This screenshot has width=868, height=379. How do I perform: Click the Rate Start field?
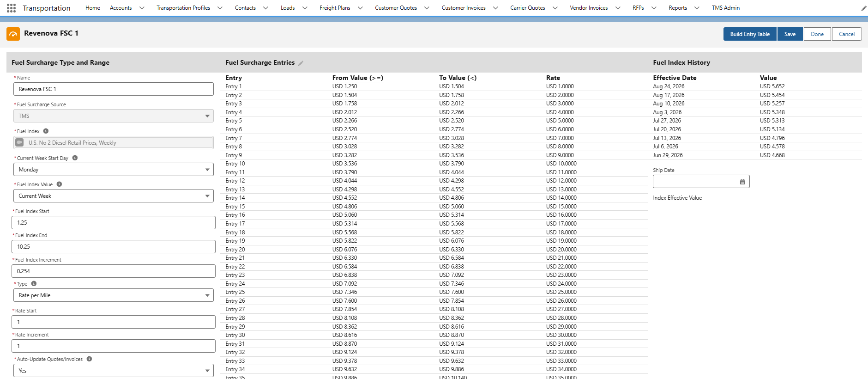click(114, 322)
